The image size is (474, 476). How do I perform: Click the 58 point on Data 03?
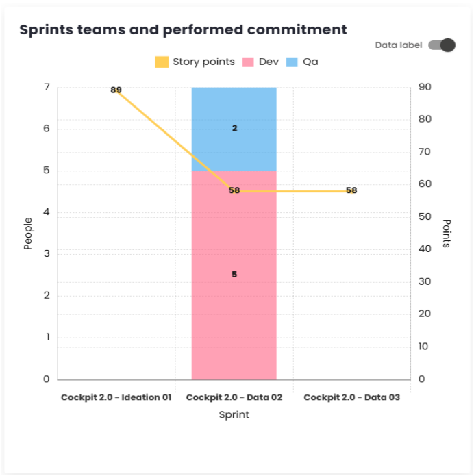351,190
